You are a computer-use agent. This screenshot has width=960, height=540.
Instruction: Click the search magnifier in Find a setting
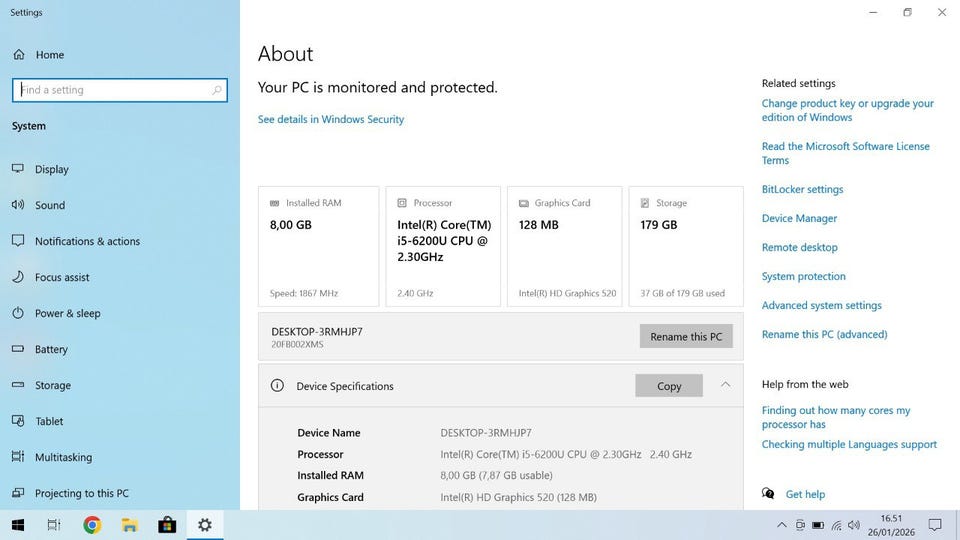pos(217,90)
